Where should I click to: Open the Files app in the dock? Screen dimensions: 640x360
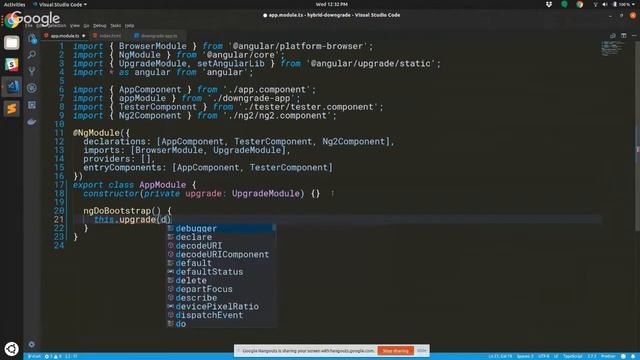(11, 42)
